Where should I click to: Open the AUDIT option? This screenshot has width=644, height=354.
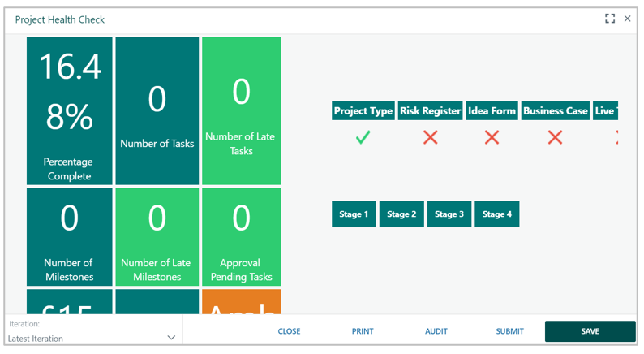pos(436,331)
